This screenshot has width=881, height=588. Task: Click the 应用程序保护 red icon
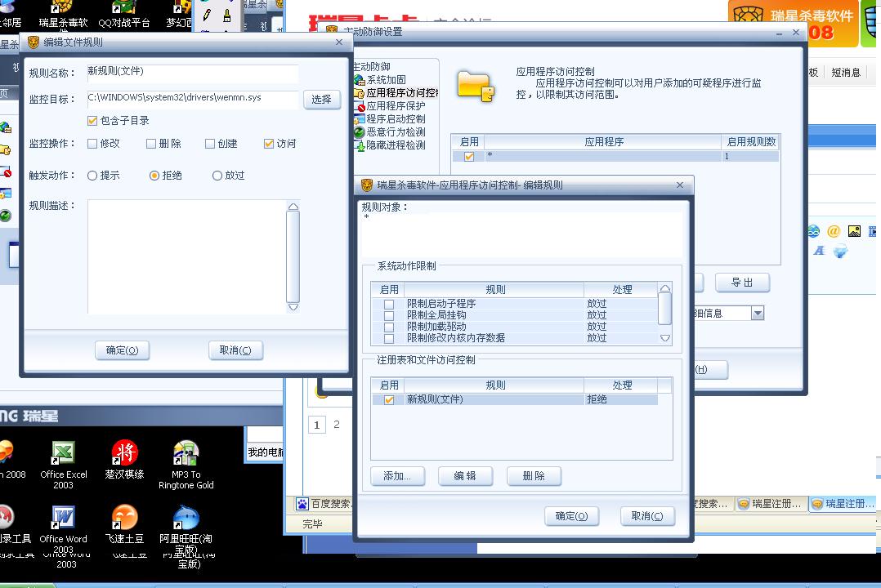[360, 106]
